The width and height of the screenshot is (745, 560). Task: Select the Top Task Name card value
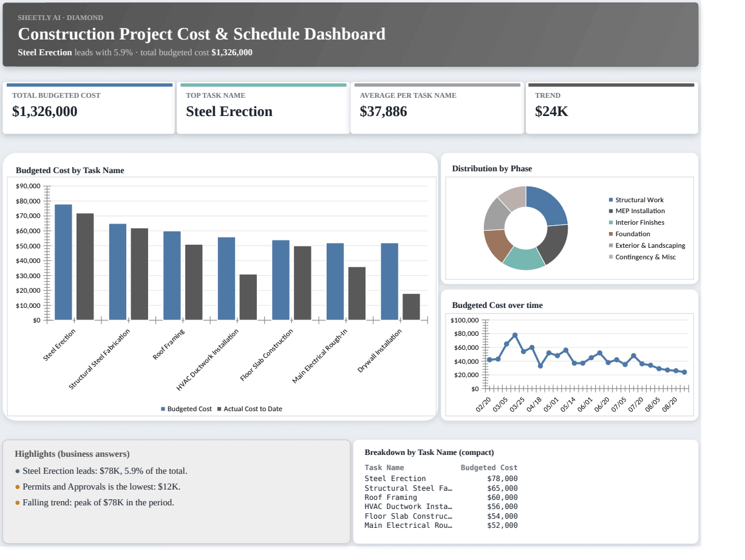[x=229, y=112]
